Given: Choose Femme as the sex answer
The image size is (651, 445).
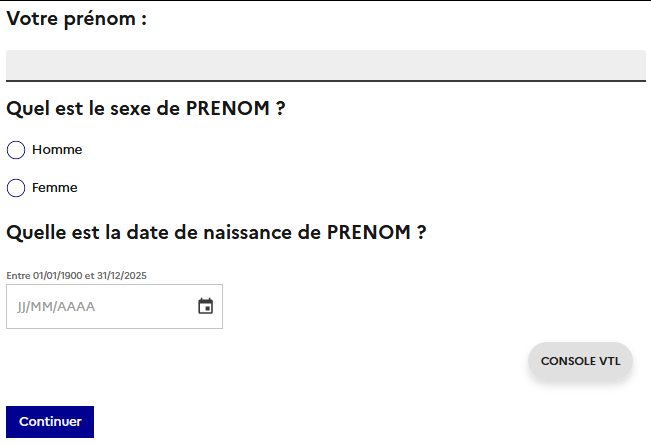Looking at the screenshot, I should (16, 188).
